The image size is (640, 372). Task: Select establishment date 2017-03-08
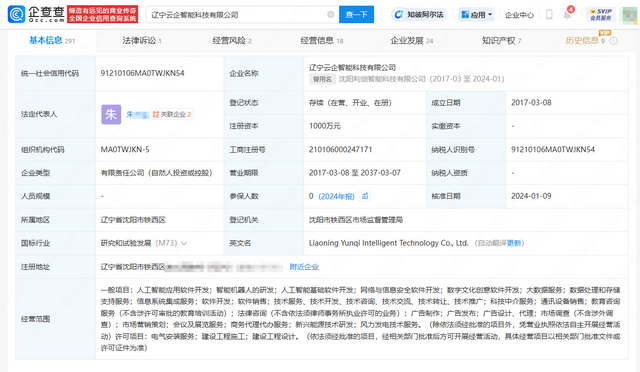coord(531,102)
